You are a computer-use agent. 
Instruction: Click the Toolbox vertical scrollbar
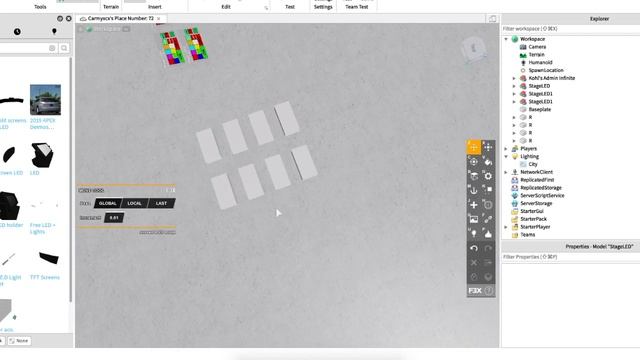[x=71, y=180]
